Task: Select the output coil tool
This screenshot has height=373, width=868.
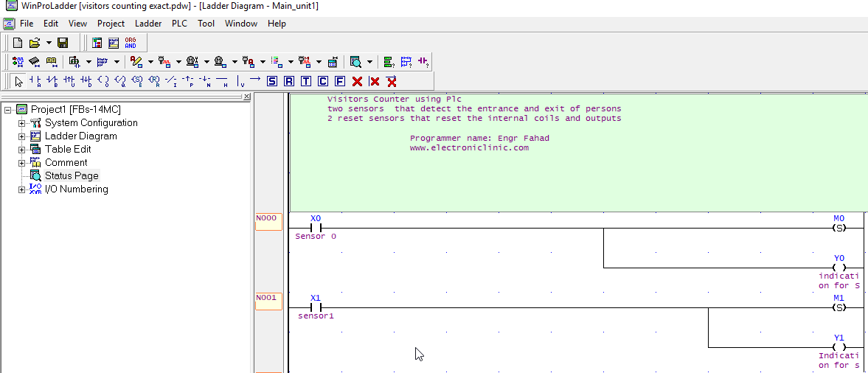Action: [x=103, y=81]
